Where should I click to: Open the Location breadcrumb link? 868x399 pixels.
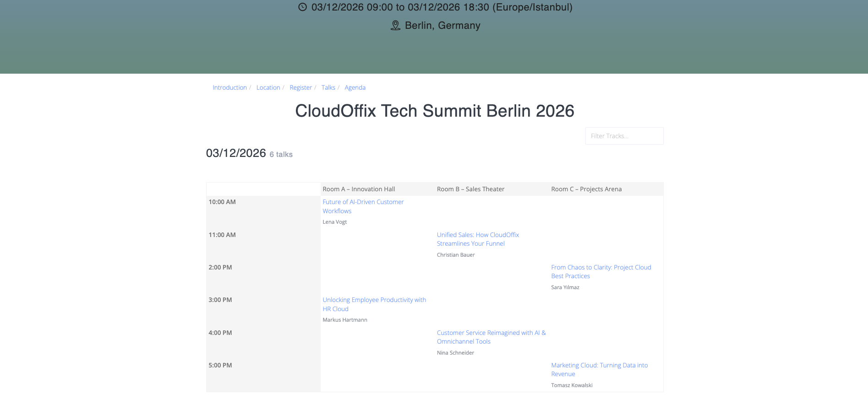tap(268, 87)
